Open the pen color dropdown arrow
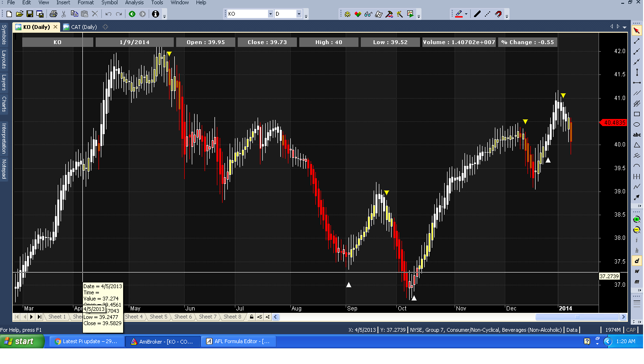The width and height of the screenshot is (644, 364). [x=466, y=14]
